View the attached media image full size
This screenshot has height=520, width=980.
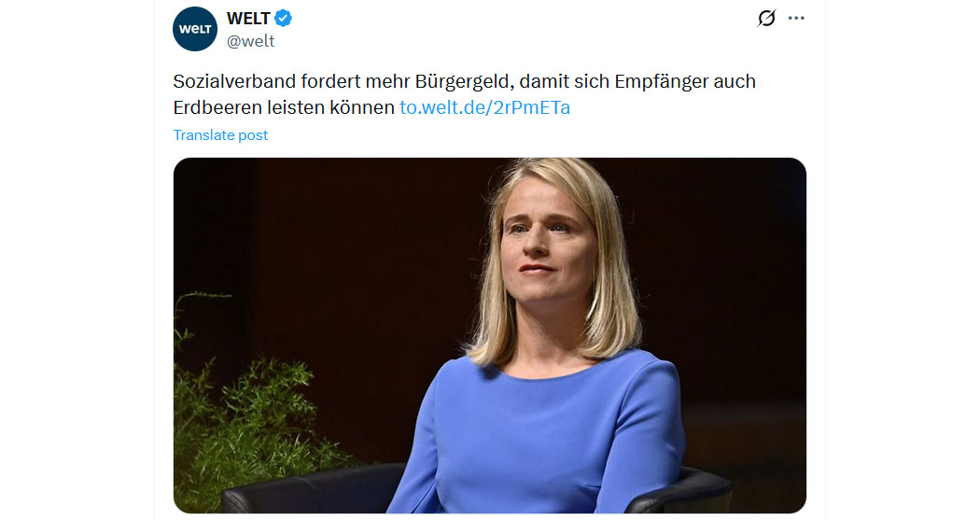point(489,336)
